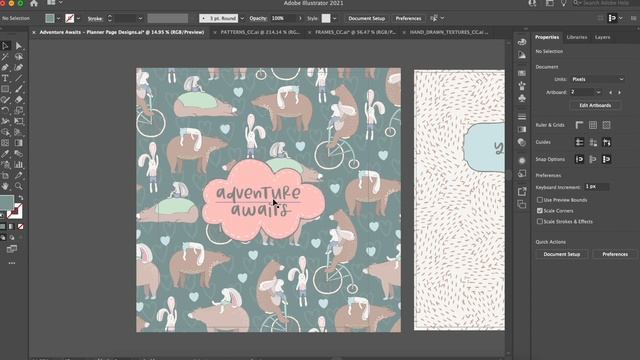Open the Stroke panel in dock
640x360 pixels.
522,117
